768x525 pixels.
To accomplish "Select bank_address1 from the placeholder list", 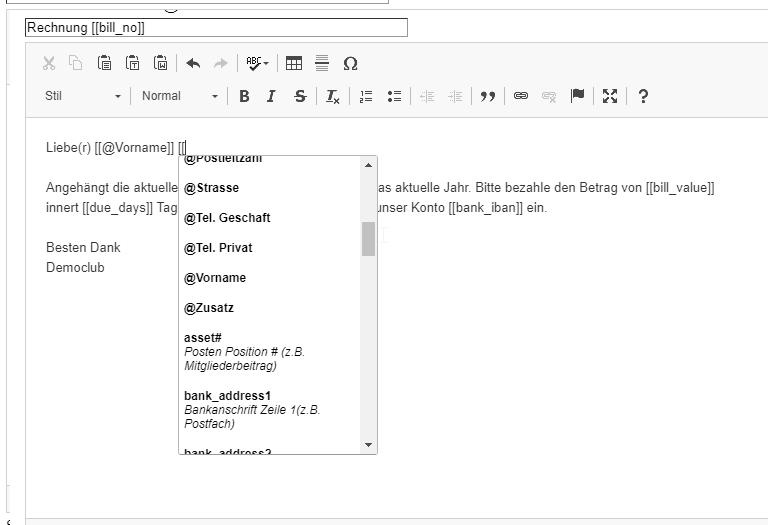I will coord(269,409).
